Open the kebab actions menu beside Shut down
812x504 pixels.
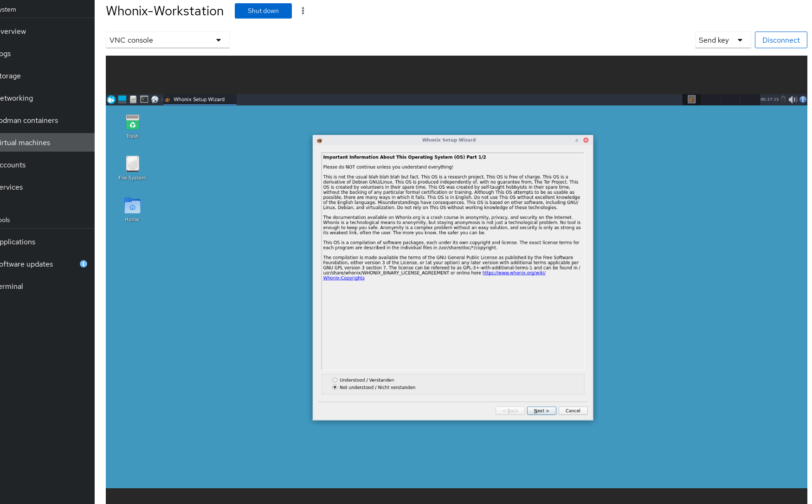(x=303, y=11)
